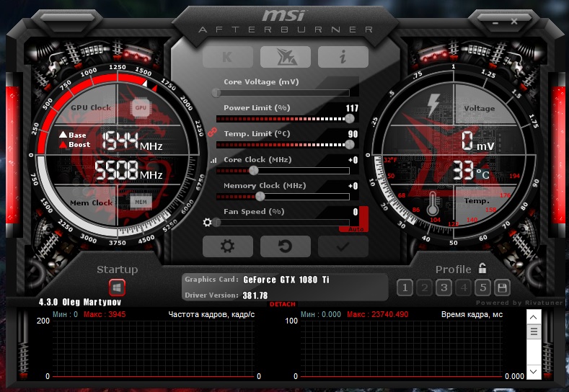Viewport: 569px width, 392px height.
Task: Click the Fan Speed (%) label
Action: 254,212
